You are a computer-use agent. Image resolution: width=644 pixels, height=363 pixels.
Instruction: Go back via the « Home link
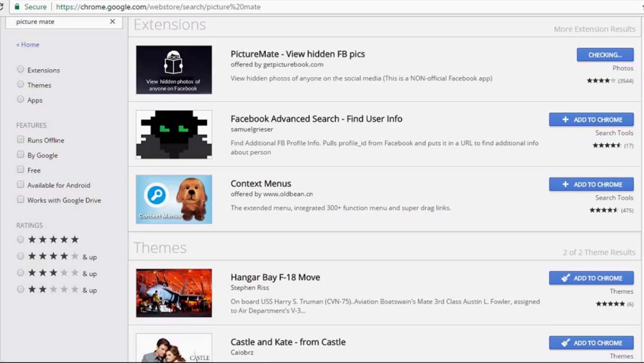pos(28,44)
